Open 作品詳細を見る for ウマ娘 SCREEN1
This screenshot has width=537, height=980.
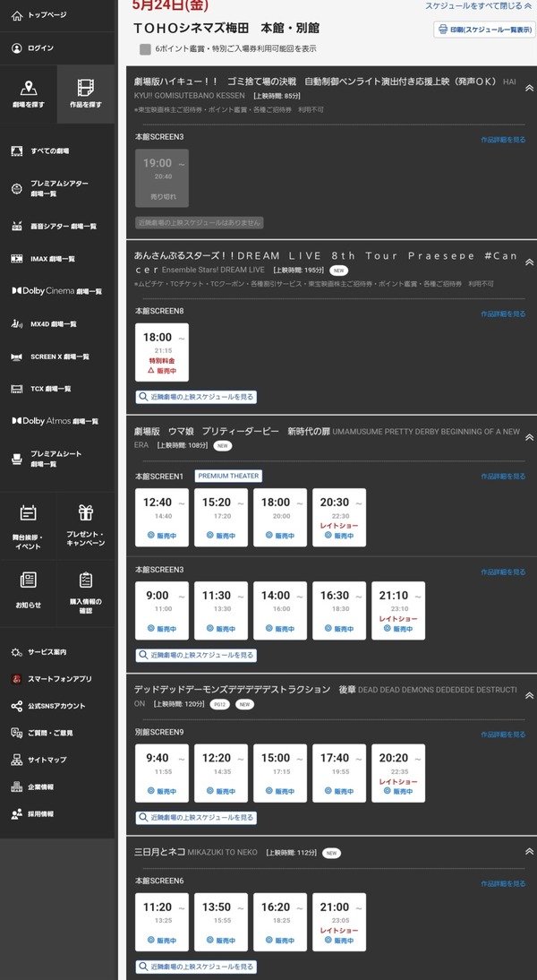(x=503, y=477)
